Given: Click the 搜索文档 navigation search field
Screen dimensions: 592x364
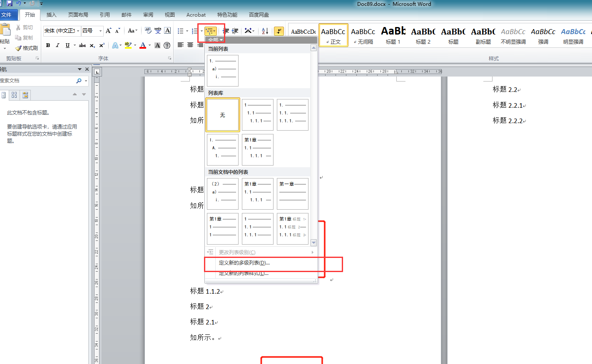Looking at the screenshot, I should 37,81.
